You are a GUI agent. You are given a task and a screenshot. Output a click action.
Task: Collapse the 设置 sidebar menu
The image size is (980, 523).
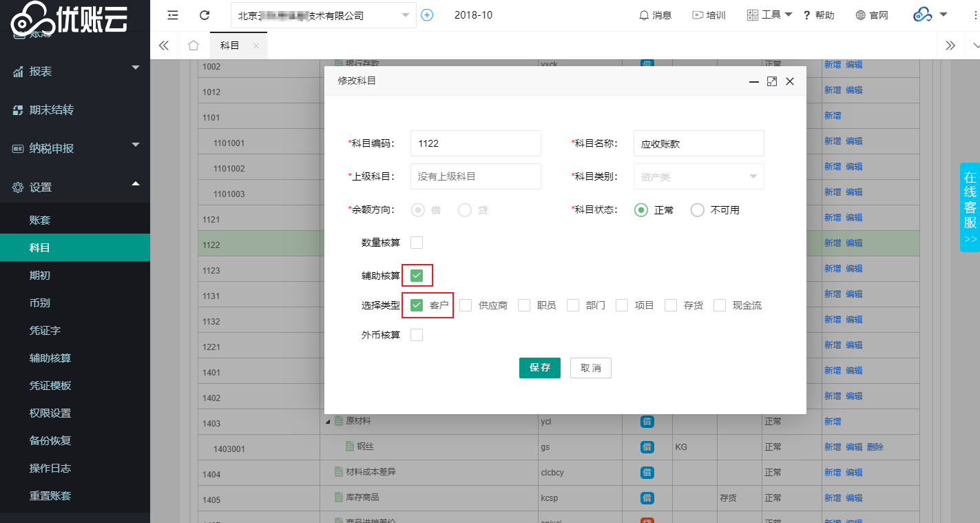coord(75,187)
